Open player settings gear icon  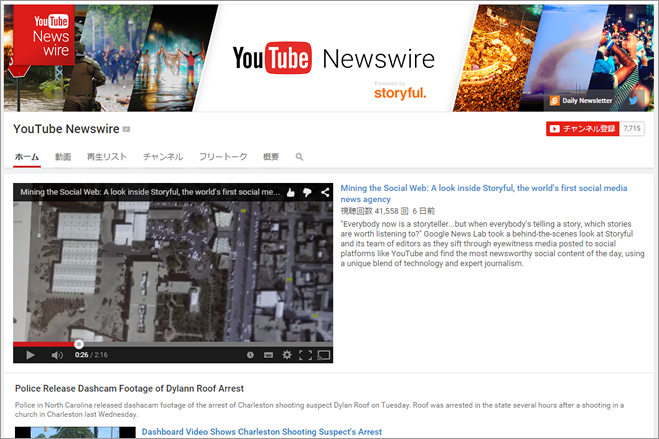pyautogui.click(x=287, y=355)
